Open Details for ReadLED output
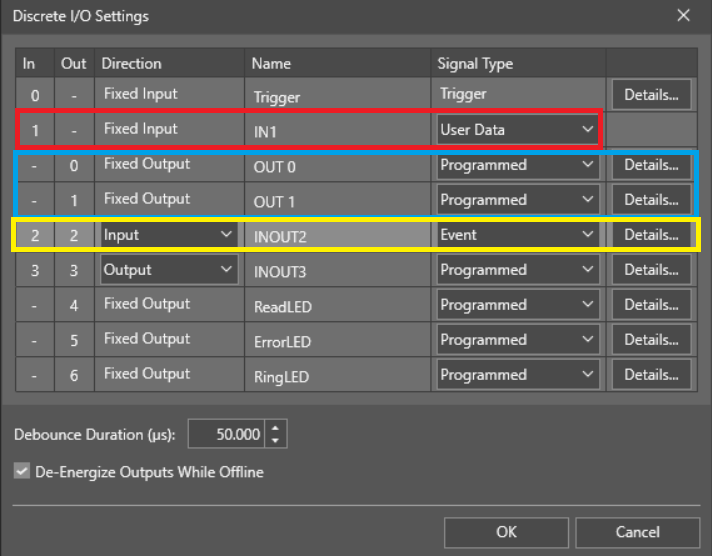Viewport: 712px width, 556px height. 651,305
